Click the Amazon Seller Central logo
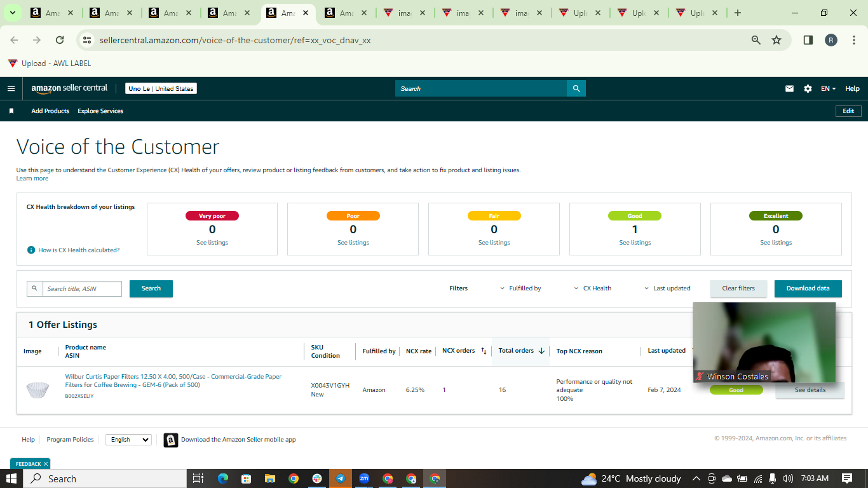 coord(69,88)
